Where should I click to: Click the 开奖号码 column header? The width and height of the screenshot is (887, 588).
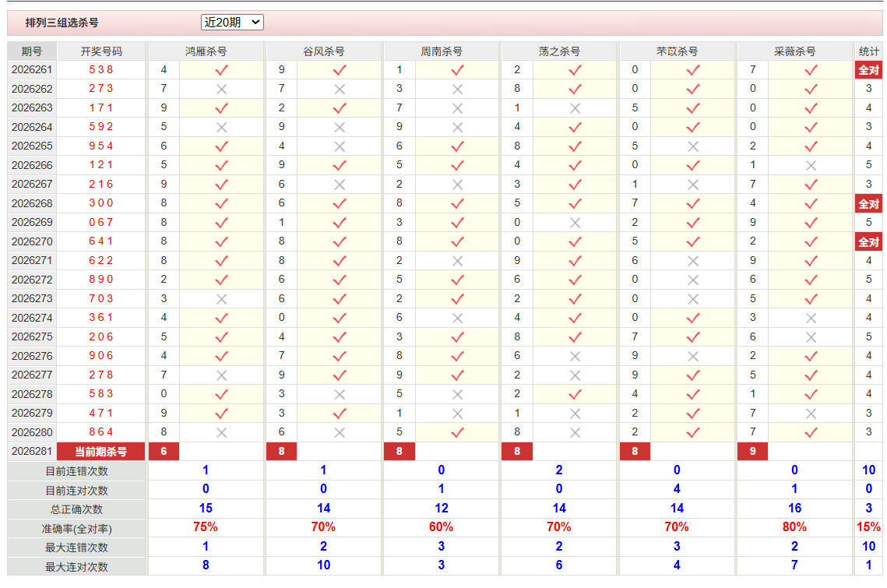click(x=101, y=51)
